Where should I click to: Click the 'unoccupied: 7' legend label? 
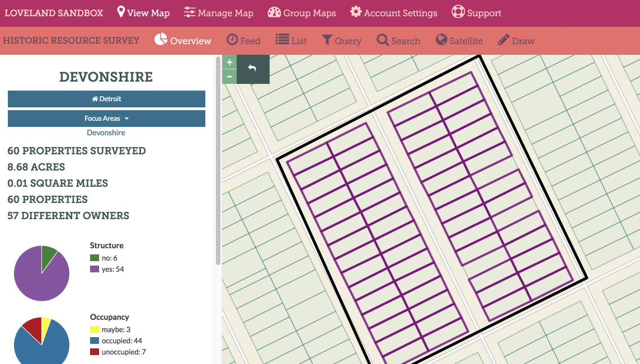[x=124, y=352]
